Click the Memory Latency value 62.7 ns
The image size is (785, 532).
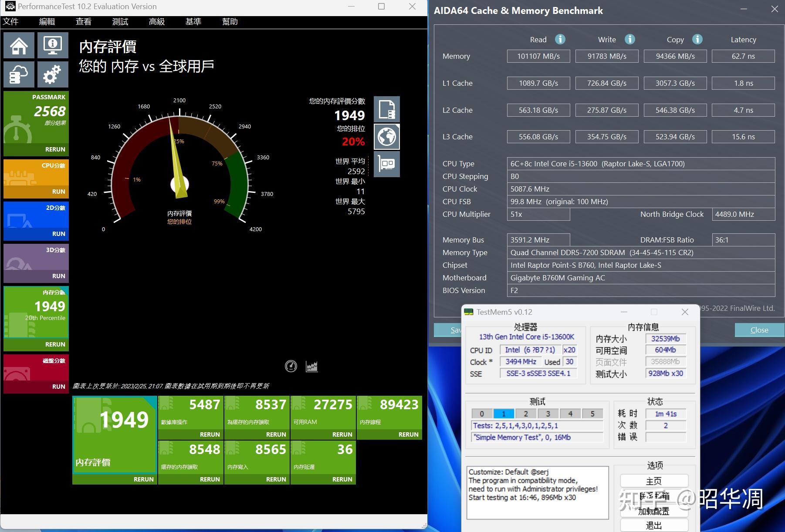(x=743, y=56)
